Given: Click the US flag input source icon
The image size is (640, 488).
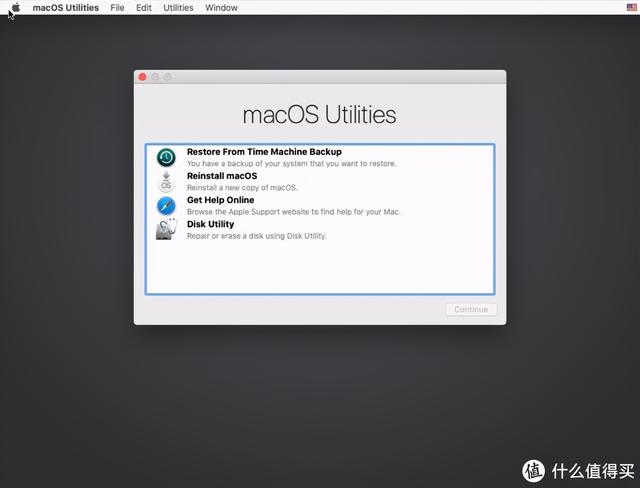Looking at the screenshot, I should [631, 7].
